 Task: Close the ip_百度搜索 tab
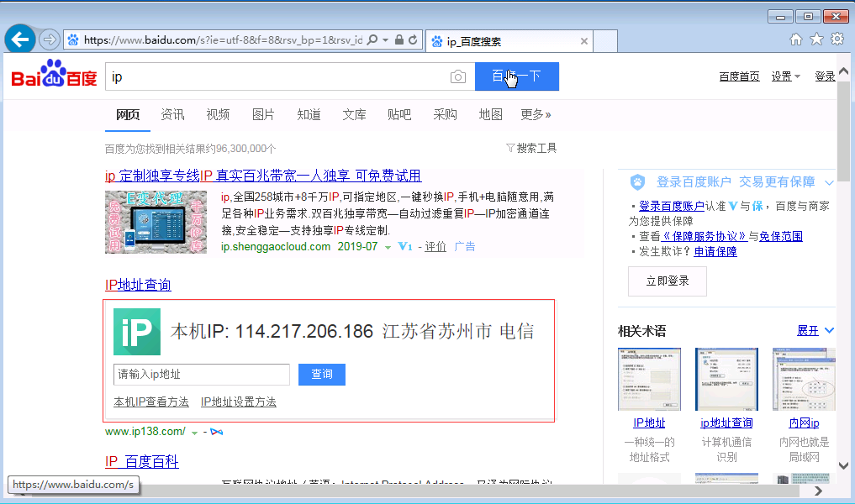pyautogui.click(x=584, y=41)
